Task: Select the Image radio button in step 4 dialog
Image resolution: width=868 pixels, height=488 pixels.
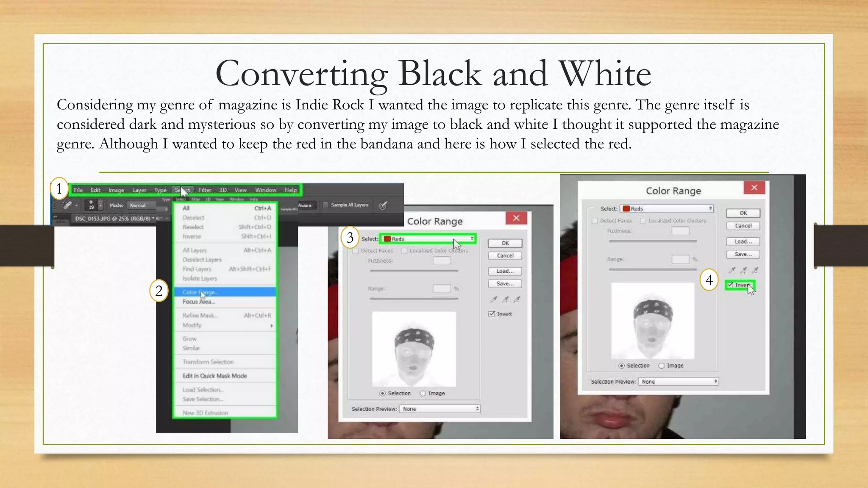Action: click(x=662, y=366)
